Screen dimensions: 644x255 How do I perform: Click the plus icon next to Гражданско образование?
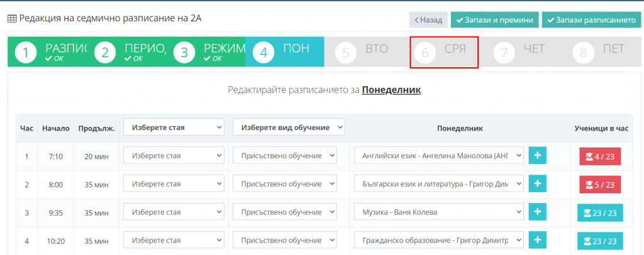(x=538, y=241)
